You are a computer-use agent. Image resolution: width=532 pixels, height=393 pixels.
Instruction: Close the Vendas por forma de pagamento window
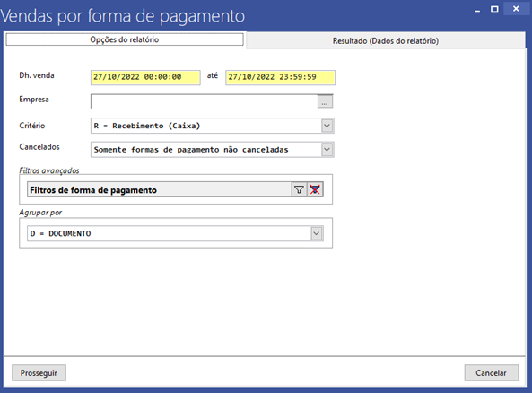coord(516,9)
